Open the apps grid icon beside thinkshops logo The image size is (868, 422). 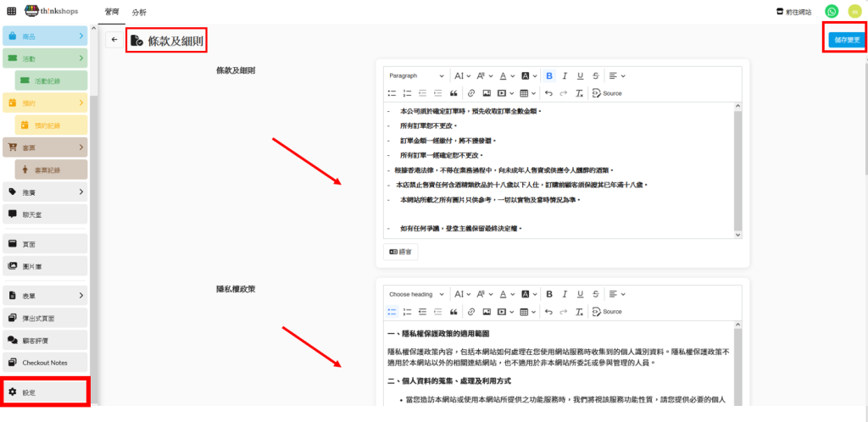coord(11,12)
